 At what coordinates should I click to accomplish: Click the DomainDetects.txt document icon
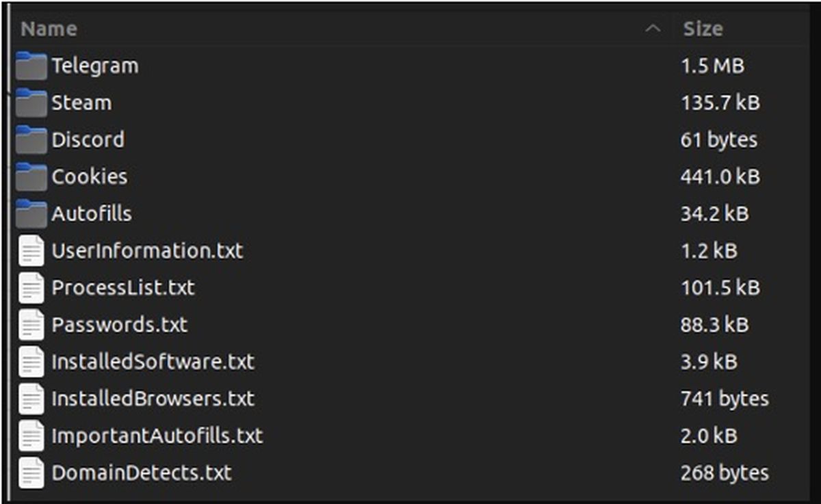31,473
